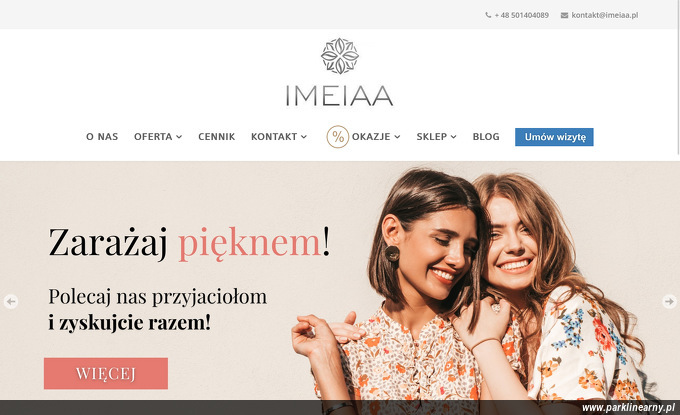This screenshot has width=680, height=415.
Task: Click the IMEIAA wordmark text logo
Action: tap(340, 96)
